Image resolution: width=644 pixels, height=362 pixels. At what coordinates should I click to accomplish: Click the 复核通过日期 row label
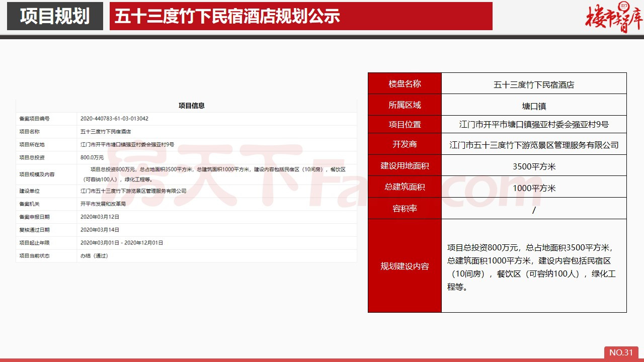coord(34,230)
